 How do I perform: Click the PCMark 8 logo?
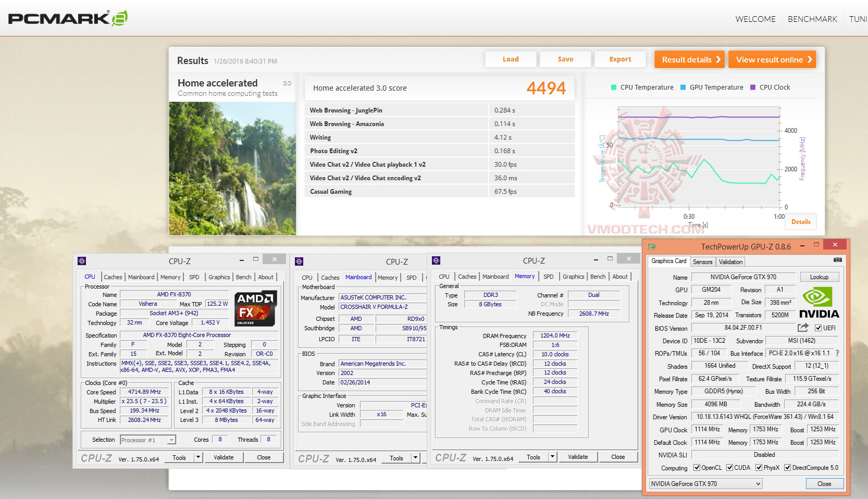click(68, 19)
